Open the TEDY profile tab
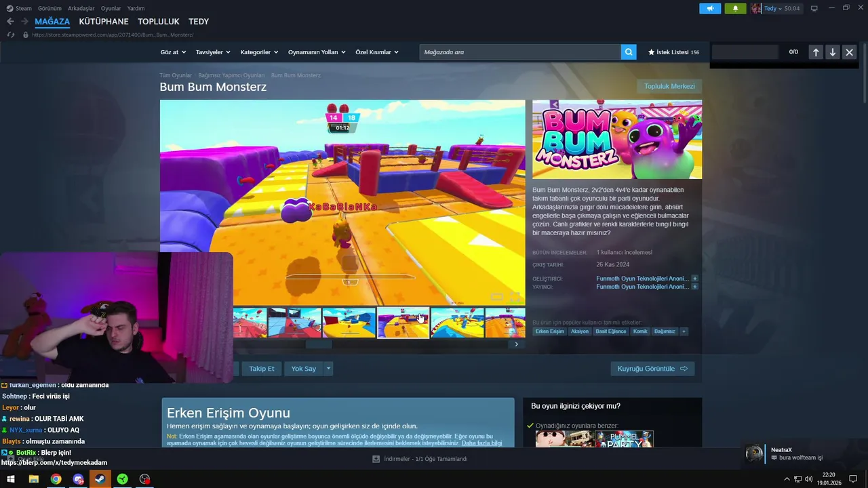Screen dimensions: 868x488 199,22
